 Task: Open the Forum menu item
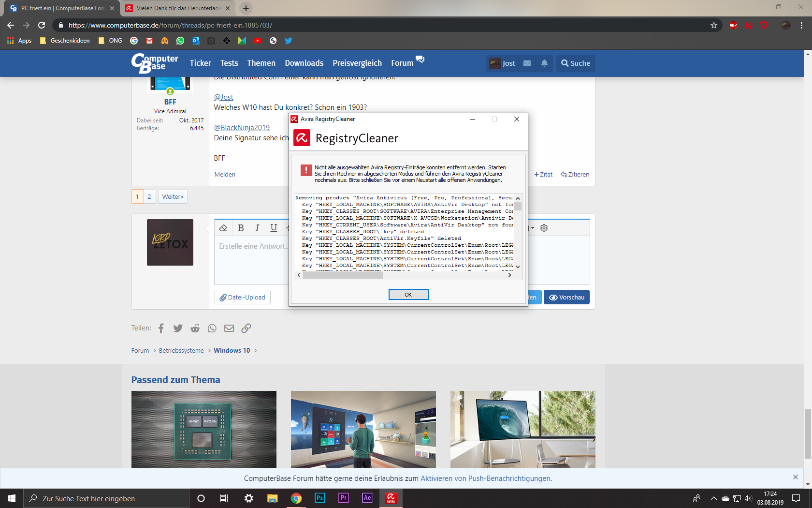[x=402, y=63]
